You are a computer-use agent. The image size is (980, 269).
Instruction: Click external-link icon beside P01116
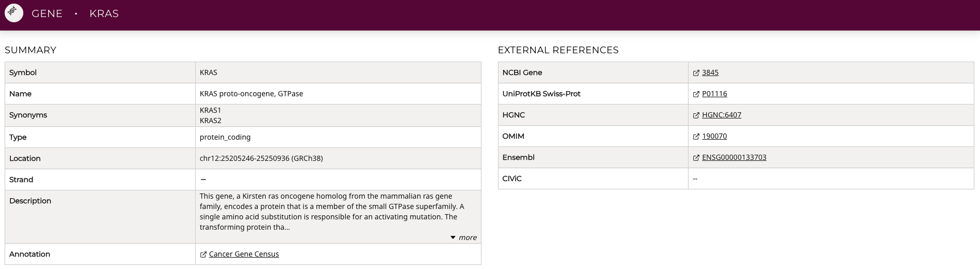coord(696,94)
